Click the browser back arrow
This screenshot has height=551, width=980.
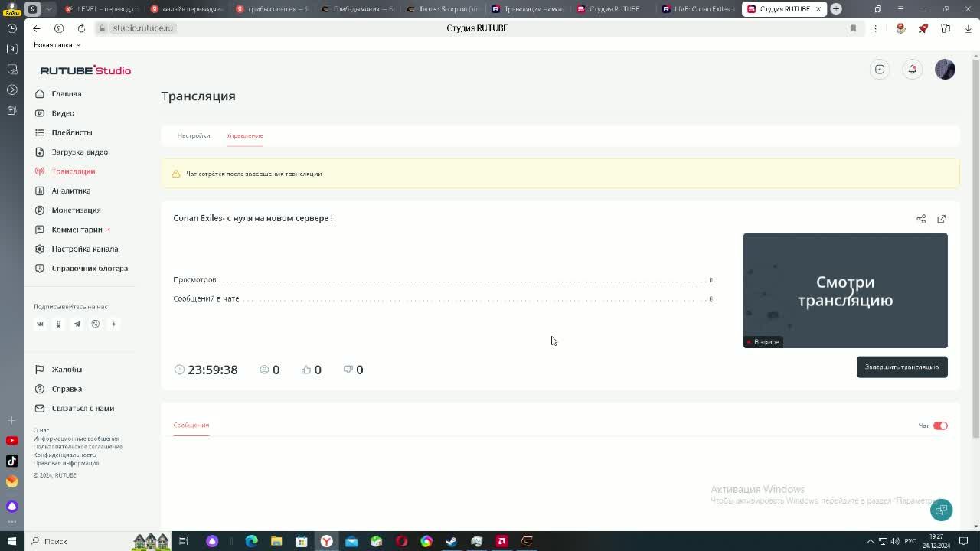click(37, 28)
